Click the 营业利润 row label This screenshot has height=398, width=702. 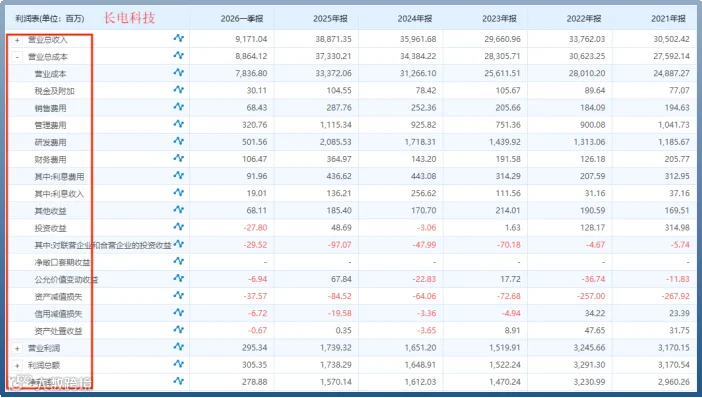(44, 348)
